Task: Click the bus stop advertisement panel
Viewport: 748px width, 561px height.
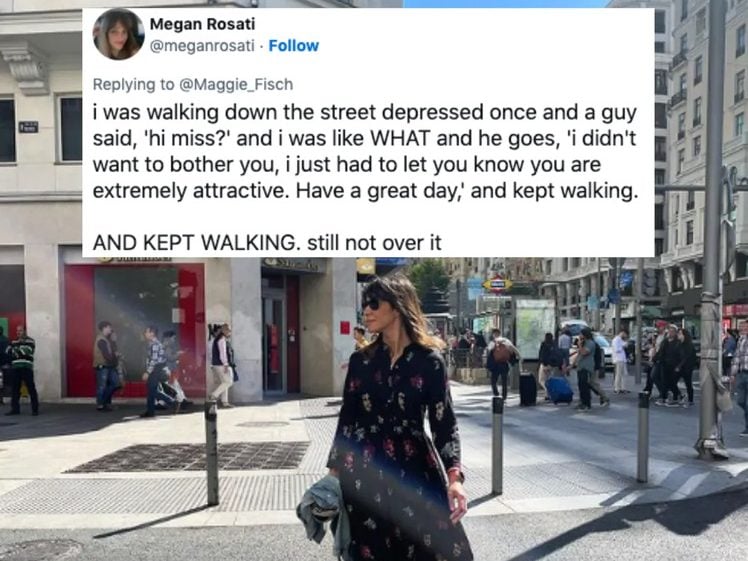Action: (x=534, y=329)
